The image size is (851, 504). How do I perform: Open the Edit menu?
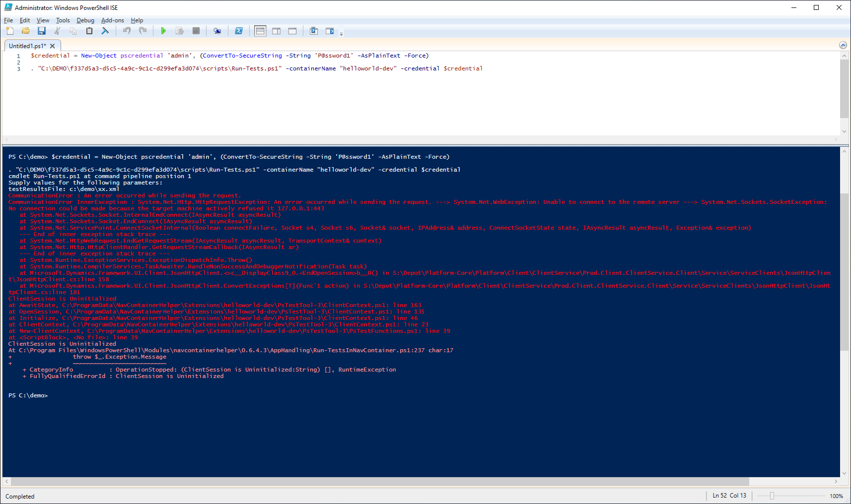click(25, 20)
